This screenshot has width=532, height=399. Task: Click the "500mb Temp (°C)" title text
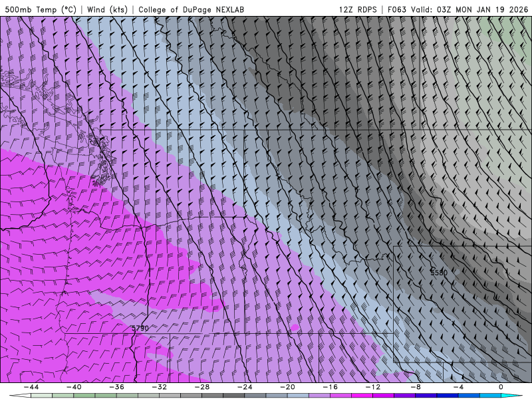pos(41,9)
